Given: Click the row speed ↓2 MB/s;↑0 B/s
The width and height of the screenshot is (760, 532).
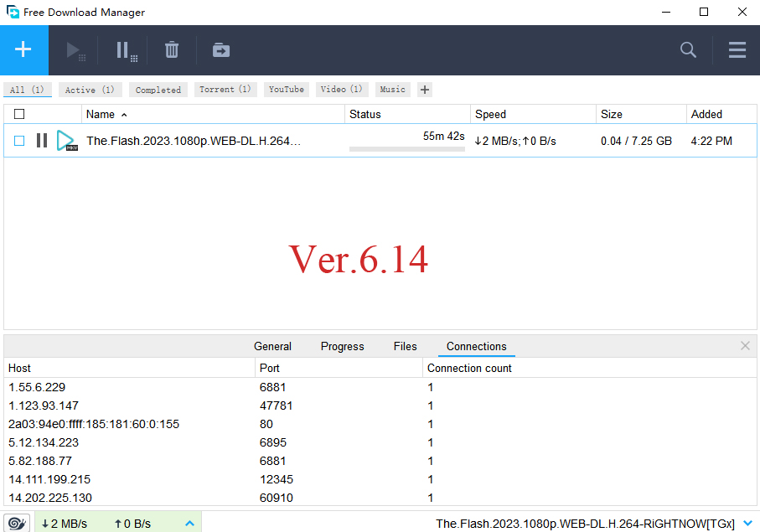Looking at the screenshot, I should (x=515, y=141).
